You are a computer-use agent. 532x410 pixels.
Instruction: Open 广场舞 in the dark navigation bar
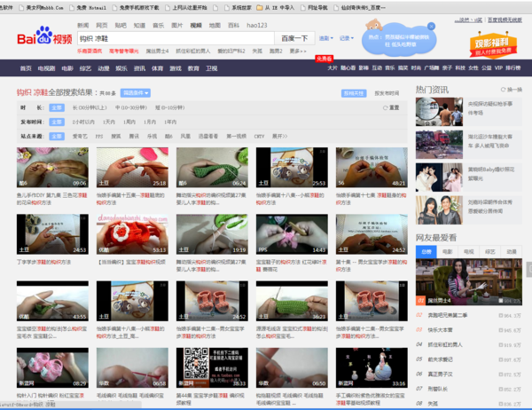432,68
